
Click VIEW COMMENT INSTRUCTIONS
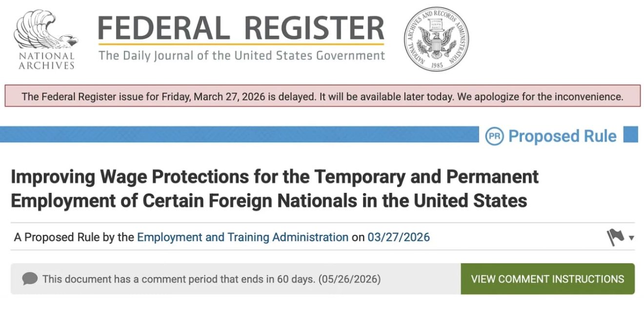click(x=547, y=279)
